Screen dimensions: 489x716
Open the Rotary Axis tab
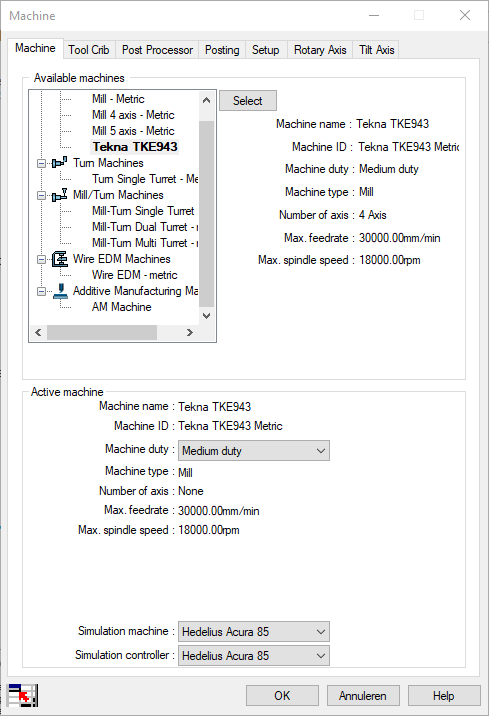tap(320, 50)
